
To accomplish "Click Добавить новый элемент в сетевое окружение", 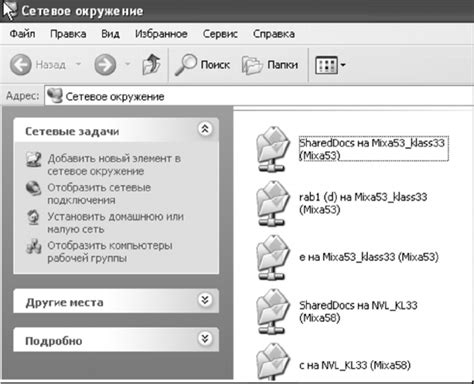I will click(114, 165).
